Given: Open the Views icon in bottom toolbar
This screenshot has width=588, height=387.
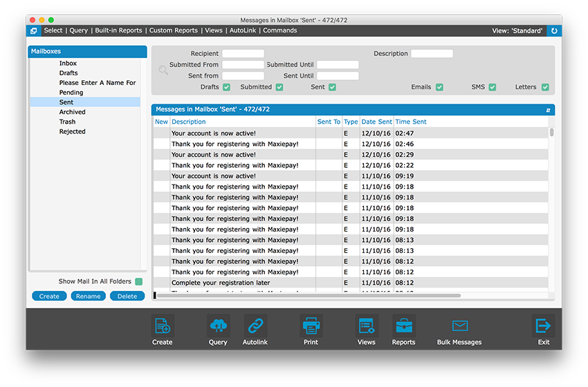Looking at the screenshot, I should point(367,325).
